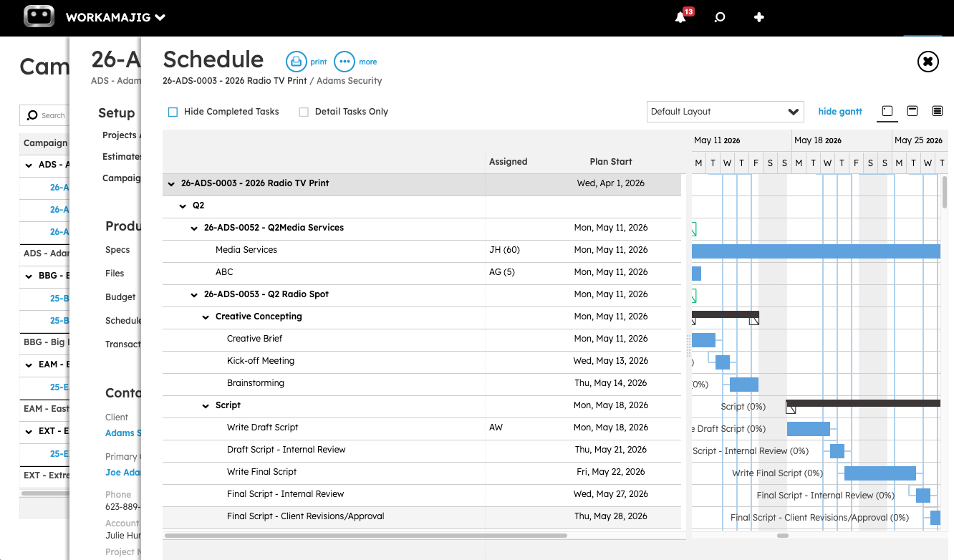954x560 pixels.
Task: Collapse the BBG - B group in background campaign list
Action: 29,276
